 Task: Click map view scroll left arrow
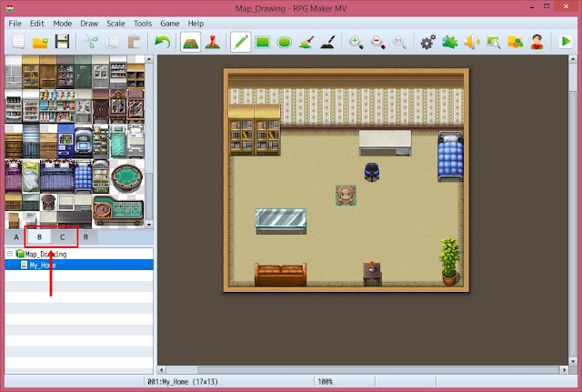pyautogui.click(x=162, y=370)
